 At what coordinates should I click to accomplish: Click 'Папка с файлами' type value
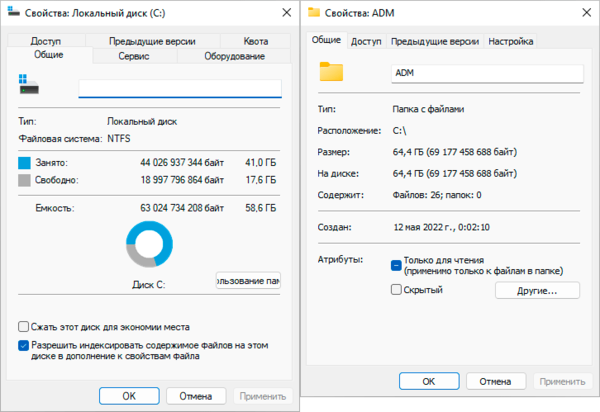coord(428,109)
